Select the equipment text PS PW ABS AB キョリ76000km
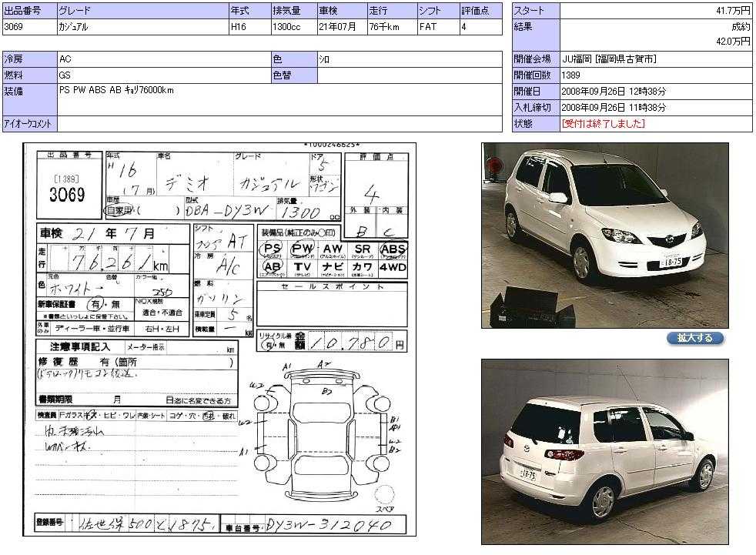This screenshot has height=555, width=756. (x=116, y=90)
